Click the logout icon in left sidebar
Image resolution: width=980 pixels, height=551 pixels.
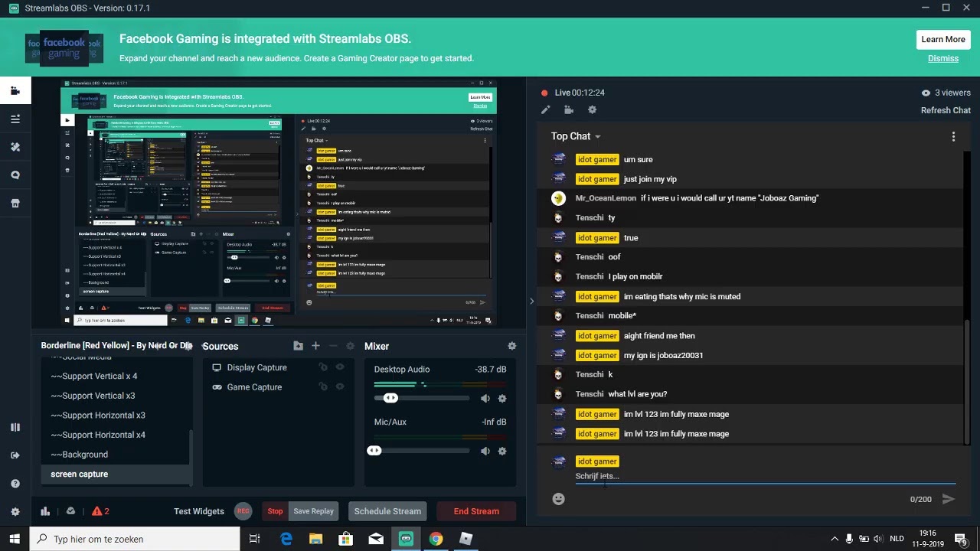15,455
